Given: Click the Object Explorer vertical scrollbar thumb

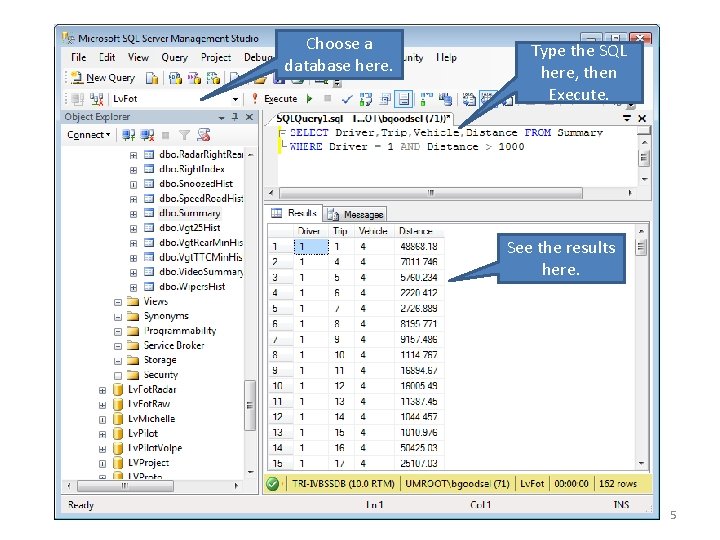Looking at the screenshot, I should 250,405.
